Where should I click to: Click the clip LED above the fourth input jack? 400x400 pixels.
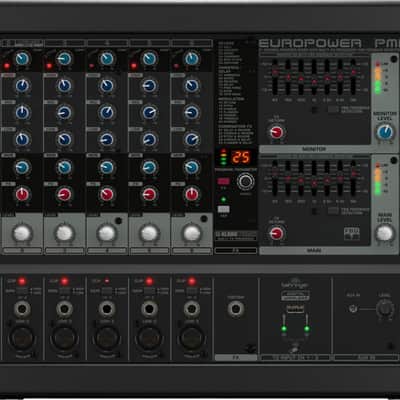149,281
